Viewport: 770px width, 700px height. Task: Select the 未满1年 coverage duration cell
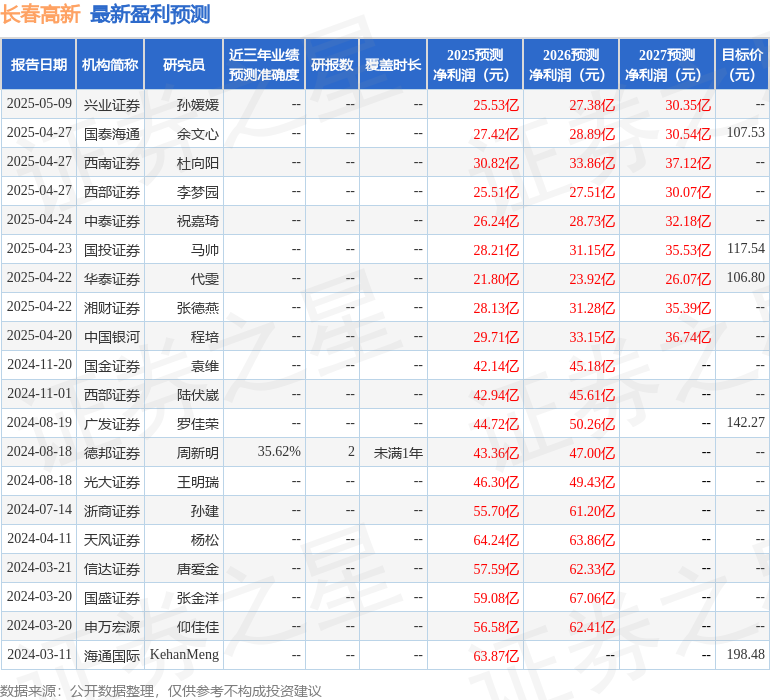pos(398,452)
